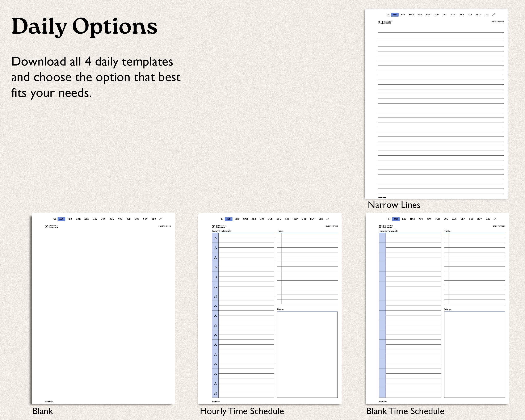525x420 pixels.
Task: Click the pen icon on the Blank page
Action: [160, 219]
